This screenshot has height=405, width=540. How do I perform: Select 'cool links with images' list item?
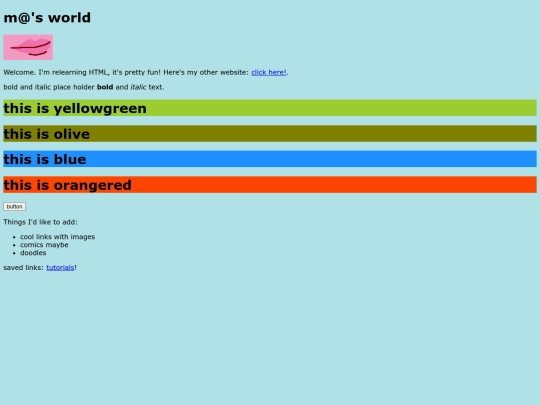[58, 237]
